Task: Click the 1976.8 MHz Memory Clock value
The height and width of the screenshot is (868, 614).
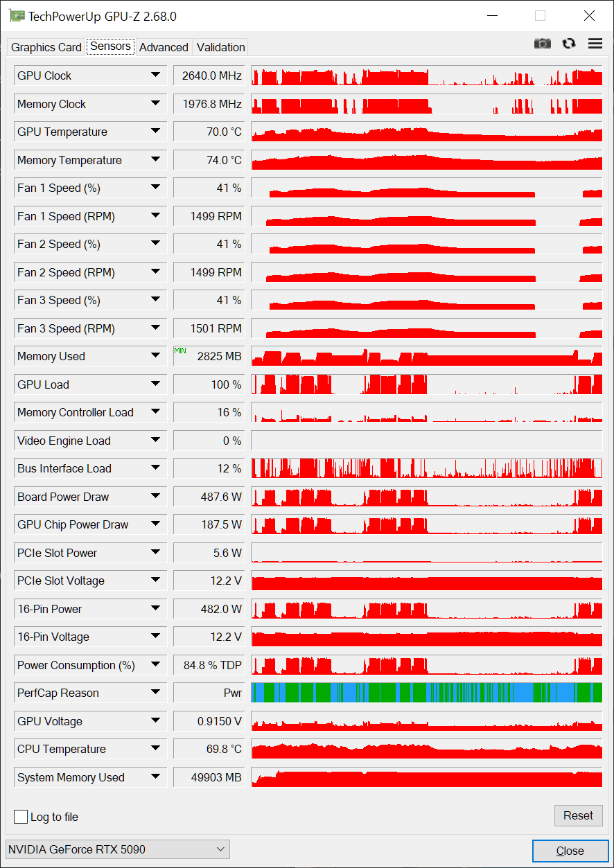Action: (x=209, y=104)
